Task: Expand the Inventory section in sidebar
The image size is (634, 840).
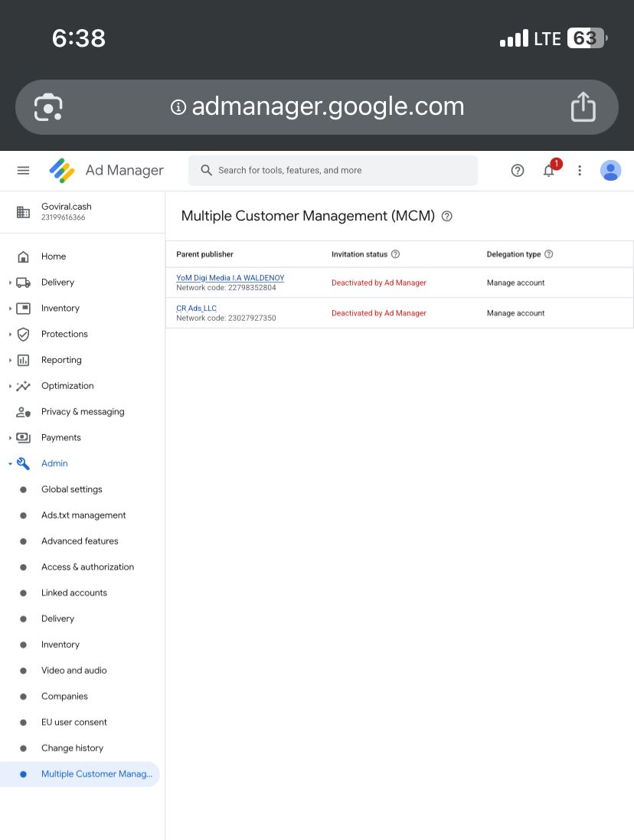Action: (10, 309)
